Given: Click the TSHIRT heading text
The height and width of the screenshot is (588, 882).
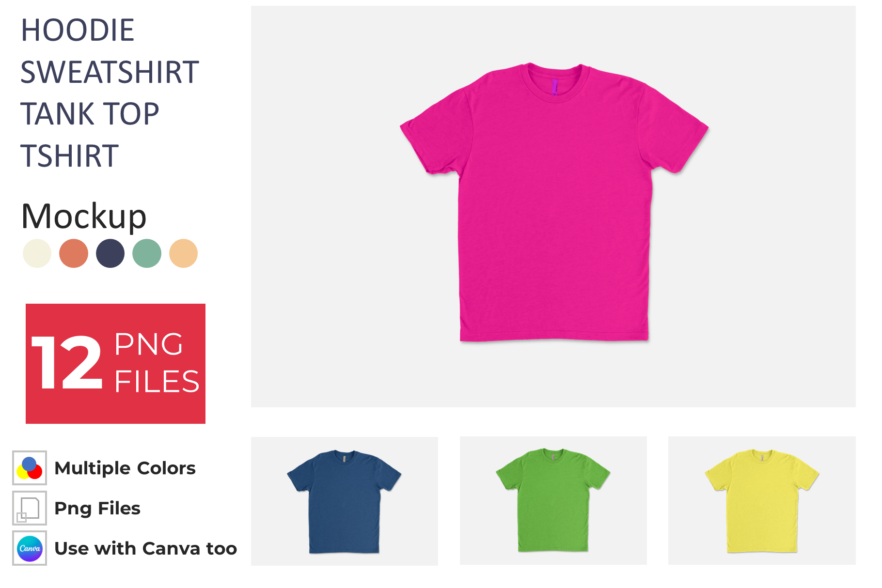Looking at the screenshot, I should pyautogui.click(x=69, y=156).
